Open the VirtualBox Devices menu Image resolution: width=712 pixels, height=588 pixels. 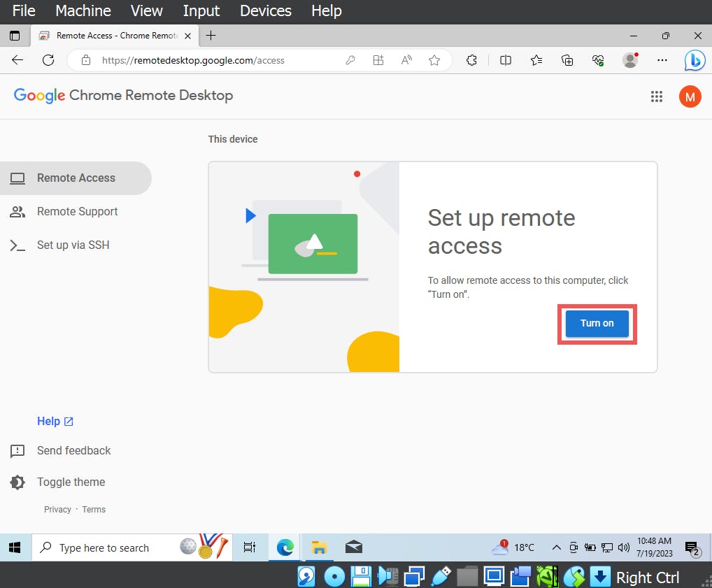tap(266, 10)
